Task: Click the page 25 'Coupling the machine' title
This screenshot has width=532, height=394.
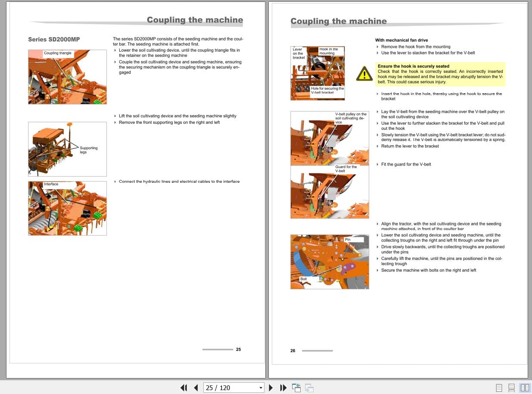Action: tap(195, 20)
